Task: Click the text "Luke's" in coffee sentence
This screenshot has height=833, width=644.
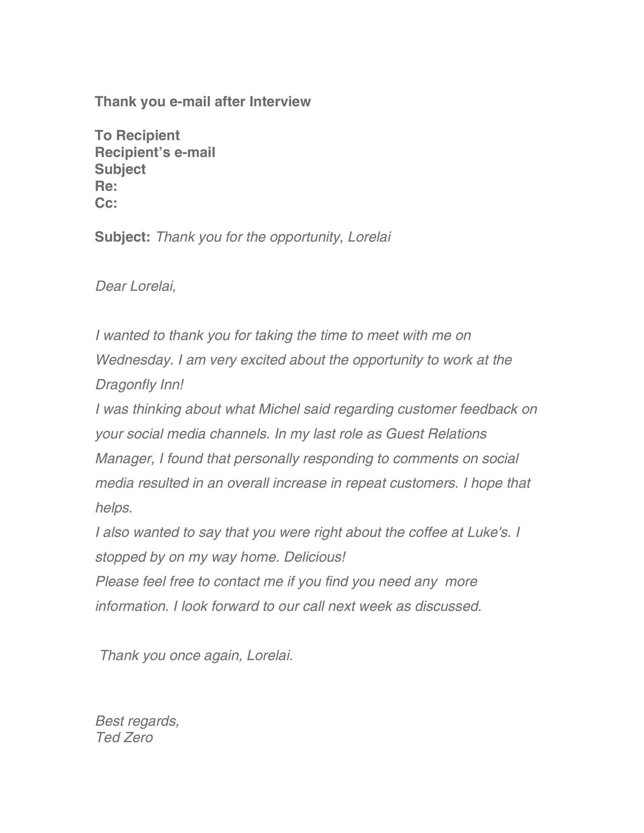Action: tap(487, 532)
